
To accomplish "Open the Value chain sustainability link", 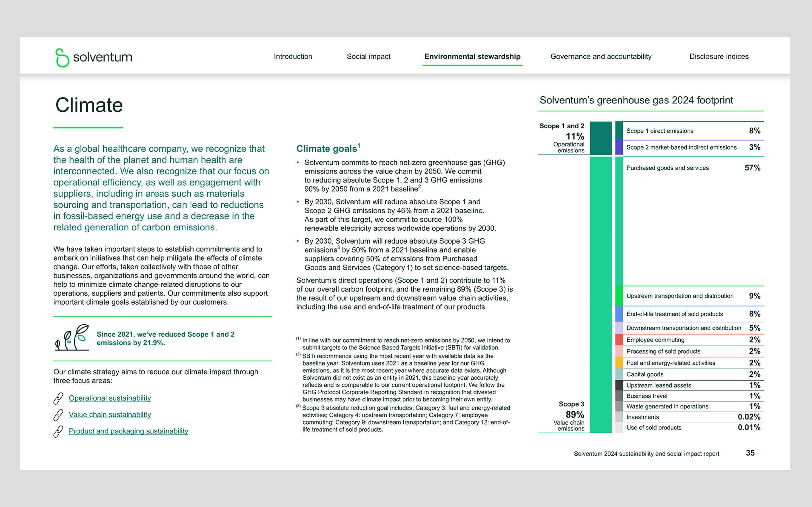I will click(x=110, y=414).
